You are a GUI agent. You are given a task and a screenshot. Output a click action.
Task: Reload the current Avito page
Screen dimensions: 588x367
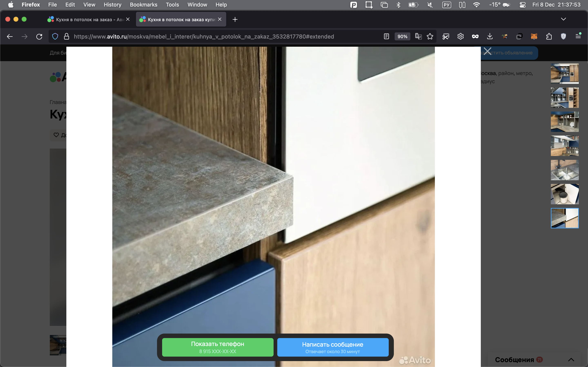coord(39,37)
